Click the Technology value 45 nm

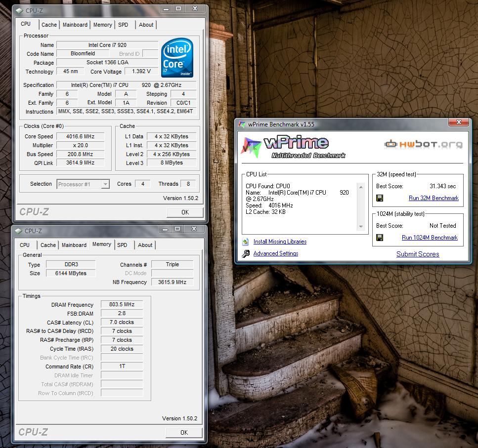(x=70, y=71)
